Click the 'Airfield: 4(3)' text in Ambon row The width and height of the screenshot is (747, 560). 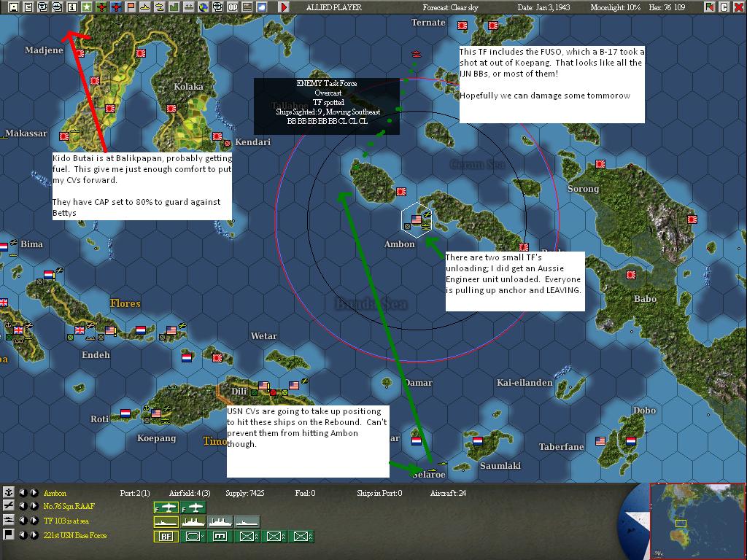pyautogui.click(x=190, y=493)
